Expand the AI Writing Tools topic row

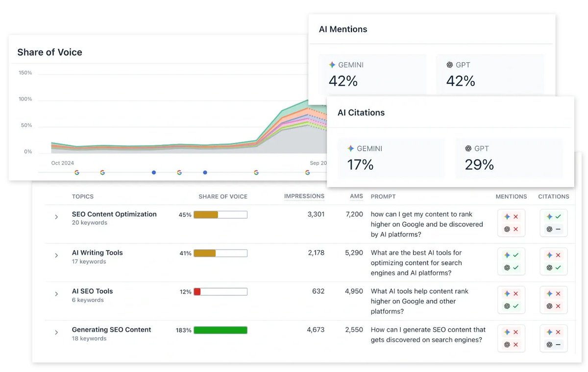tap(56, 256)
